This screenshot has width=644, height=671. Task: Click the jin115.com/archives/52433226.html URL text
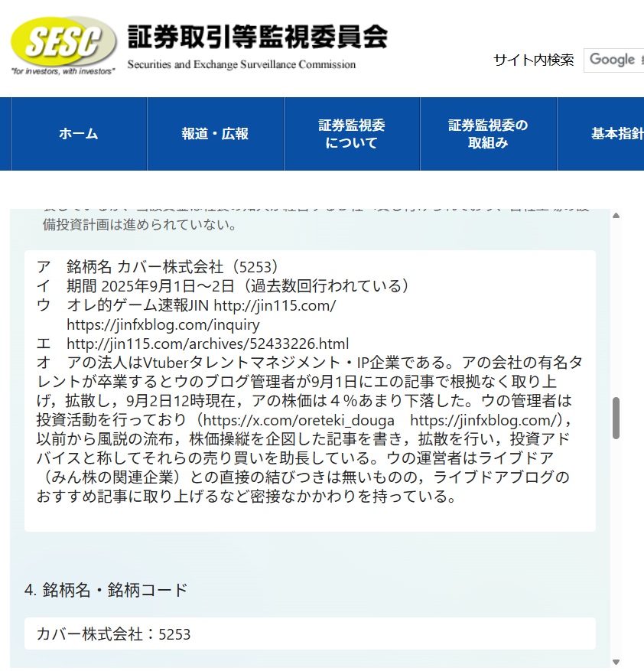coord(207,344)
